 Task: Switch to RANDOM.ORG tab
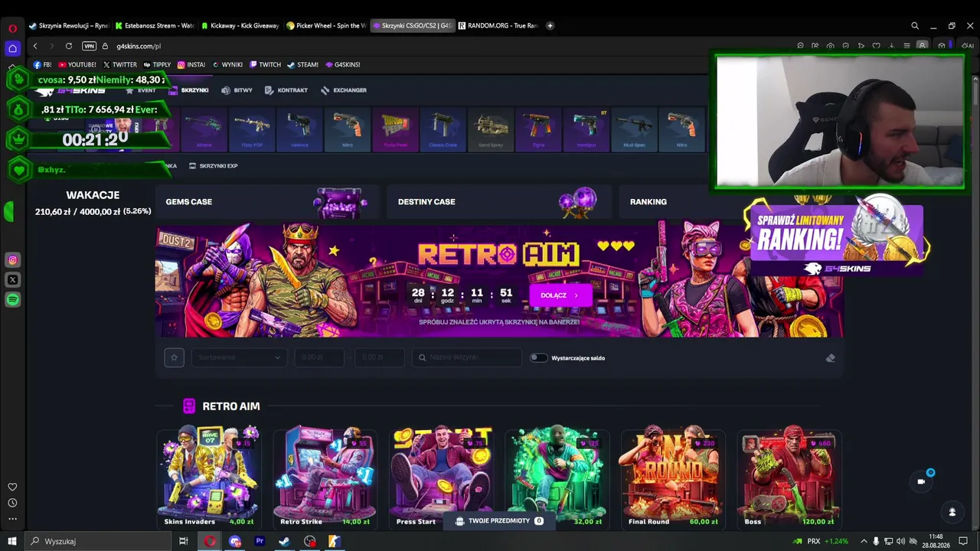(x=498, y=25)
